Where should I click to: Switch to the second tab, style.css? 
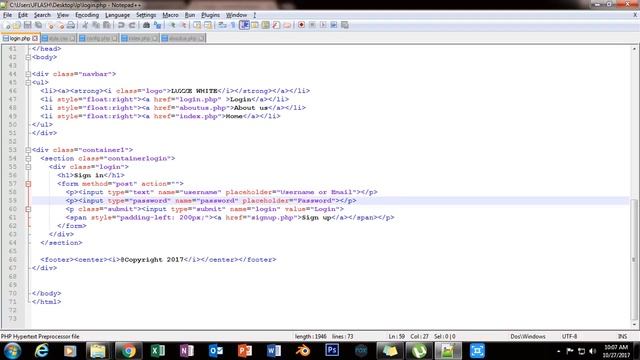58,38
